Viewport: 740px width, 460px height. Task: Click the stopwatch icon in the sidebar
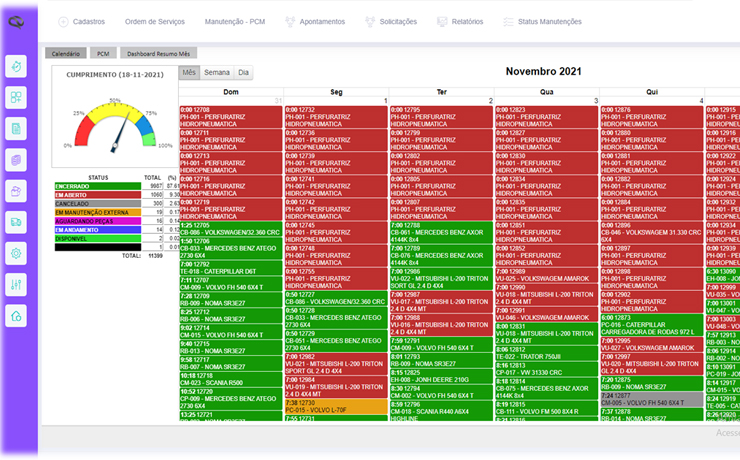point(17,66)
